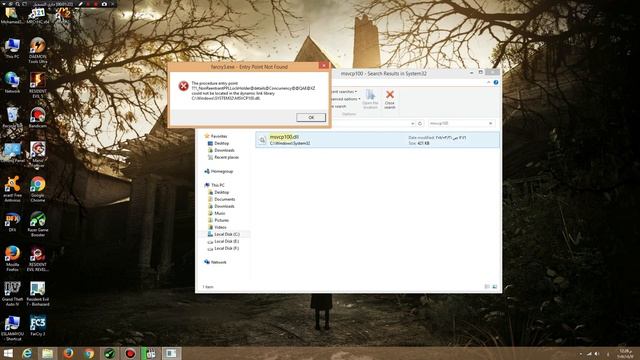Select DFX desktop icon
This screenshot has height=360, width=640.
12,222
